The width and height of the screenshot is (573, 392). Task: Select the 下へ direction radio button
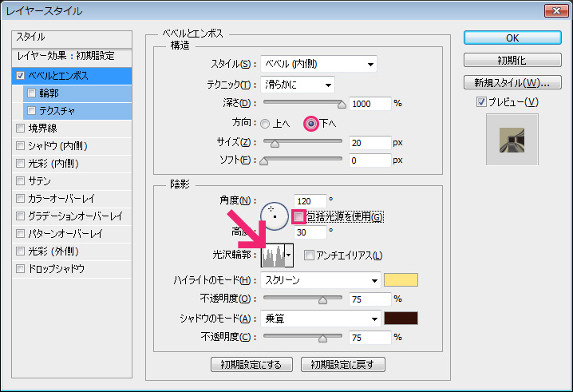[x=310, y=124]
